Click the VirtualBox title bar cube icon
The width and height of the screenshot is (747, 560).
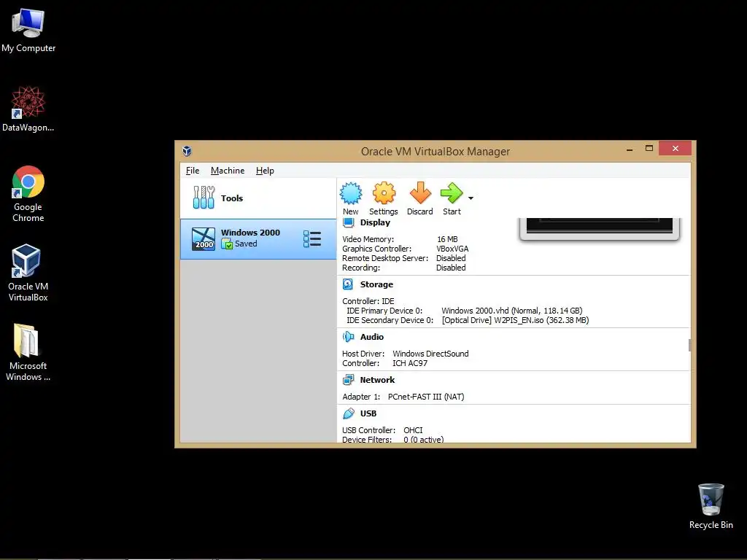pyautogui.click(x=187, y=151)
